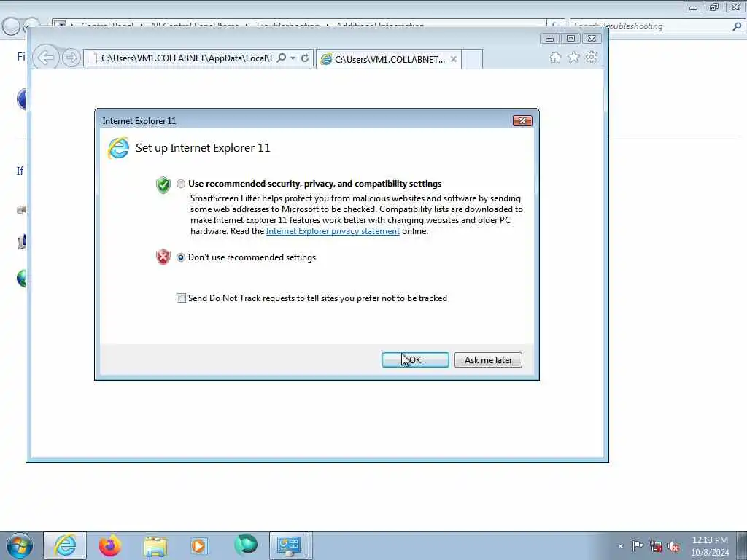Click the address bar search magnifier icon
The height and width of the screenshot is (560, 747).
(282, 58)
